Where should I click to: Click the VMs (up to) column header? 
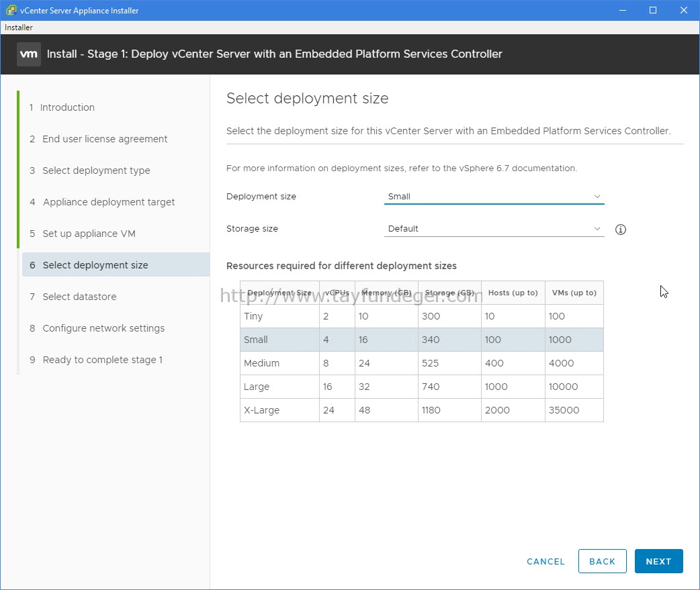click(x=574, y=293)
